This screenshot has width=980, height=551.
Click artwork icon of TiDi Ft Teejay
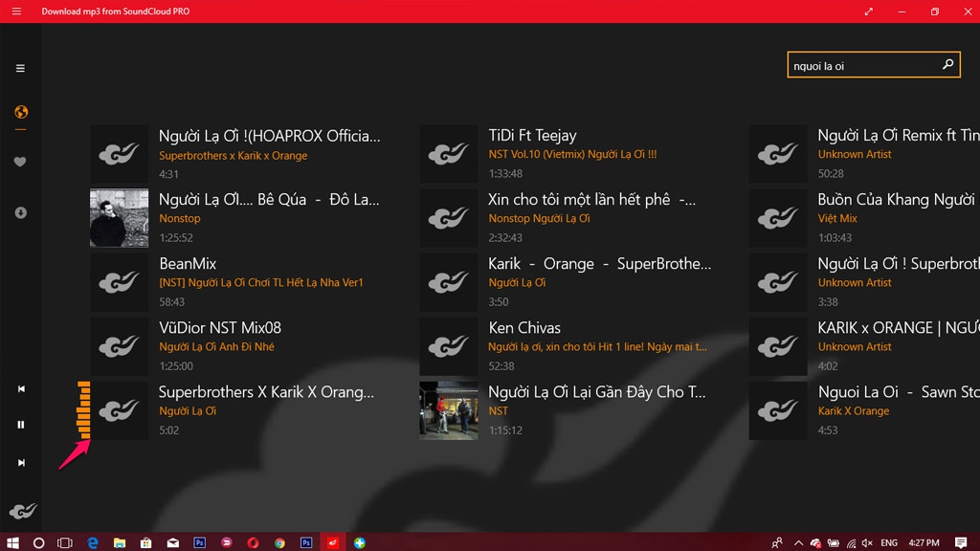(x=449, y=154)
